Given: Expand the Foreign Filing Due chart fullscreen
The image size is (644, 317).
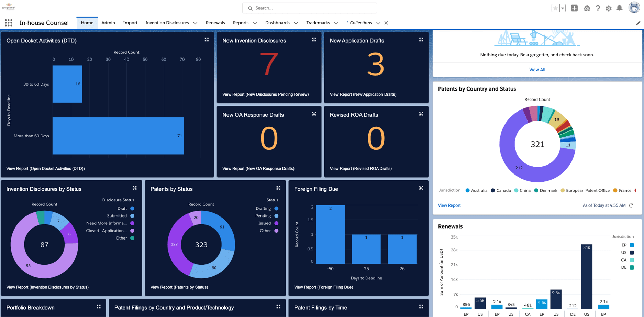Looking at the screenshot, I should [421, 188].
